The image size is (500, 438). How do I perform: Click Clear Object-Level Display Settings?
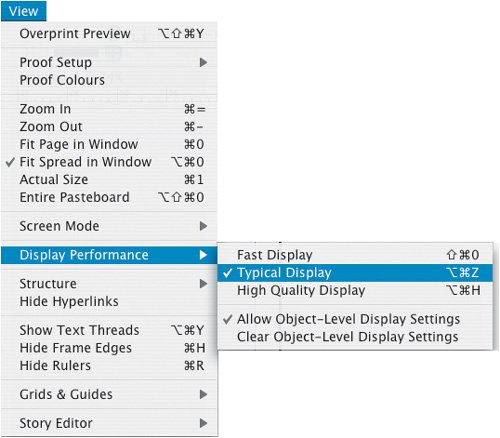pyautogui.click(x=355, y=337)
